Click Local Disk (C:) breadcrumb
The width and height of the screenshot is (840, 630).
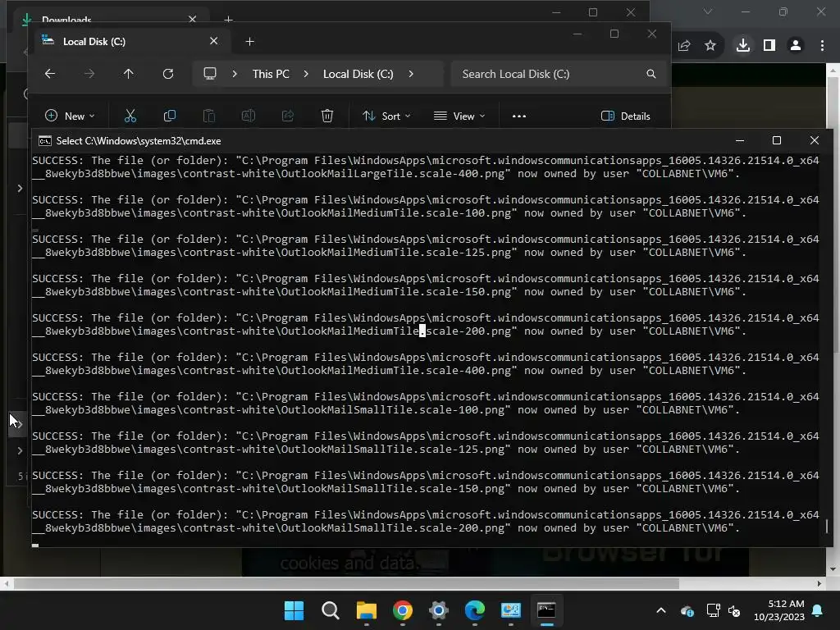pyautogui.click(x=358, y=74)
